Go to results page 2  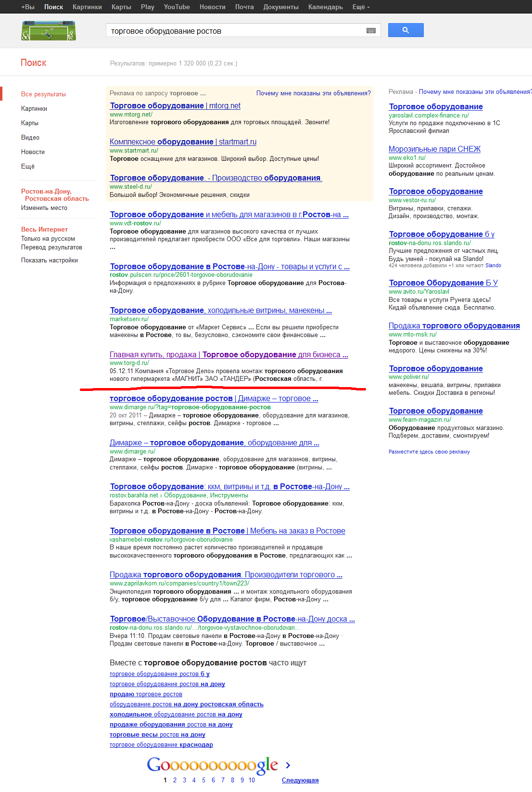point(175,780)
